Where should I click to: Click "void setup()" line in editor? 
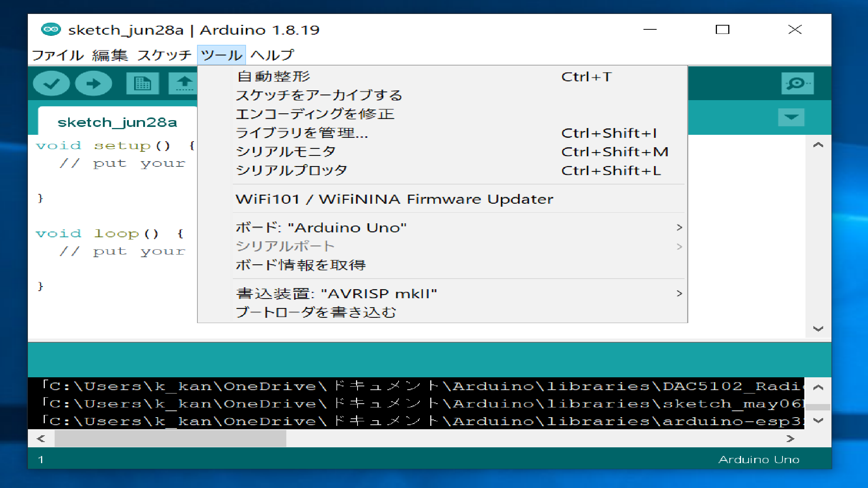pos(115,145)
